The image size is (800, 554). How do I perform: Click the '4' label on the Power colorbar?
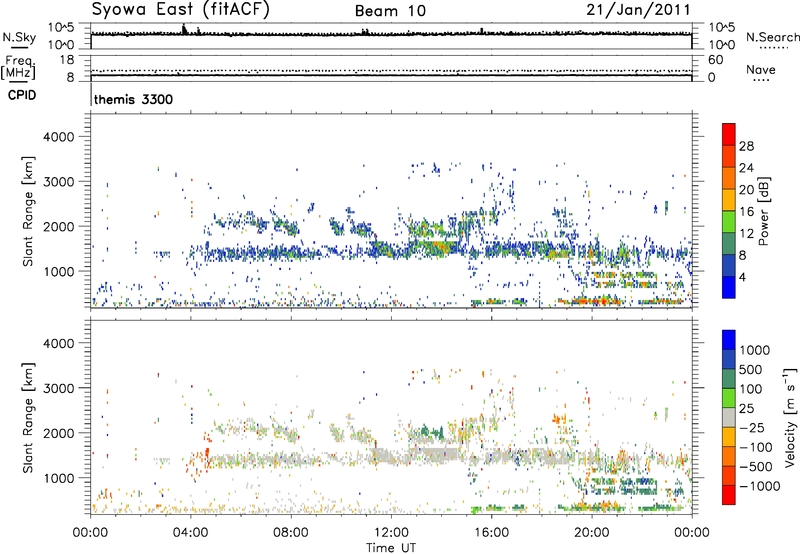point(742,277)
